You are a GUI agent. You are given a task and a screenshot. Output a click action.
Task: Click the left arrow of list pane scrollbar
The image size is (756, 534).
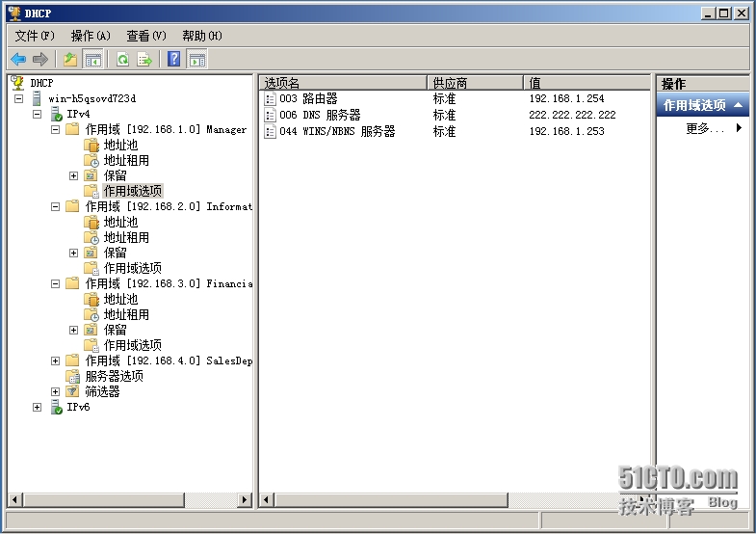[267, 499]
